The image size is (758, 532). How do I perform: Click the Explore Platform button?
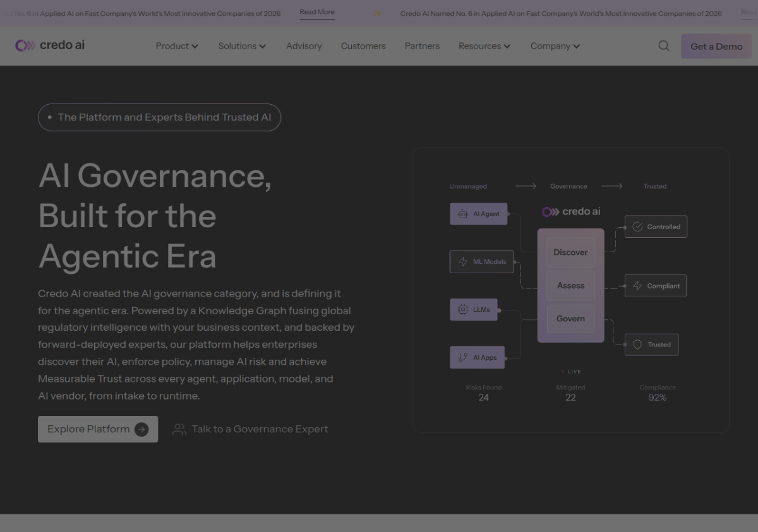click(98, 429)
